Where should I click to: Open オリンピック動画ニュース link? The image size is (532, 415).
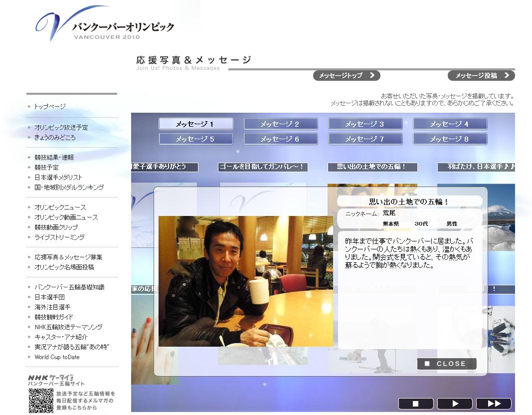click(66, 217)
